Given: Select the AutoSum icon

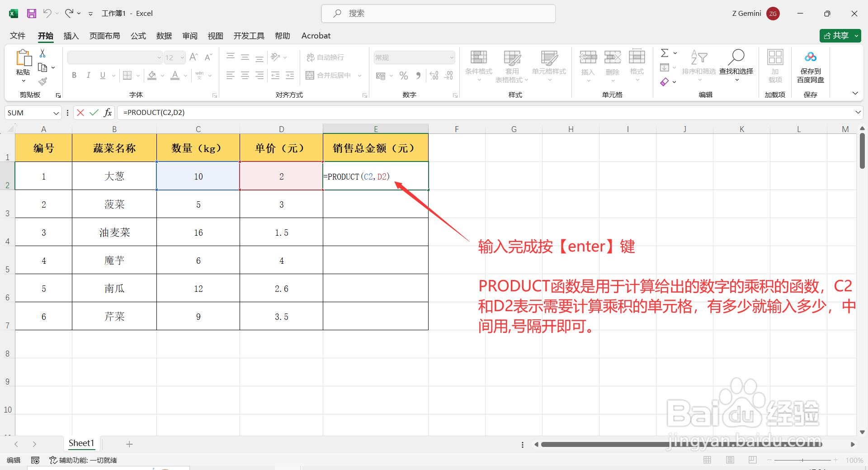Looking at the screenshot, I should tap(665, 53).
